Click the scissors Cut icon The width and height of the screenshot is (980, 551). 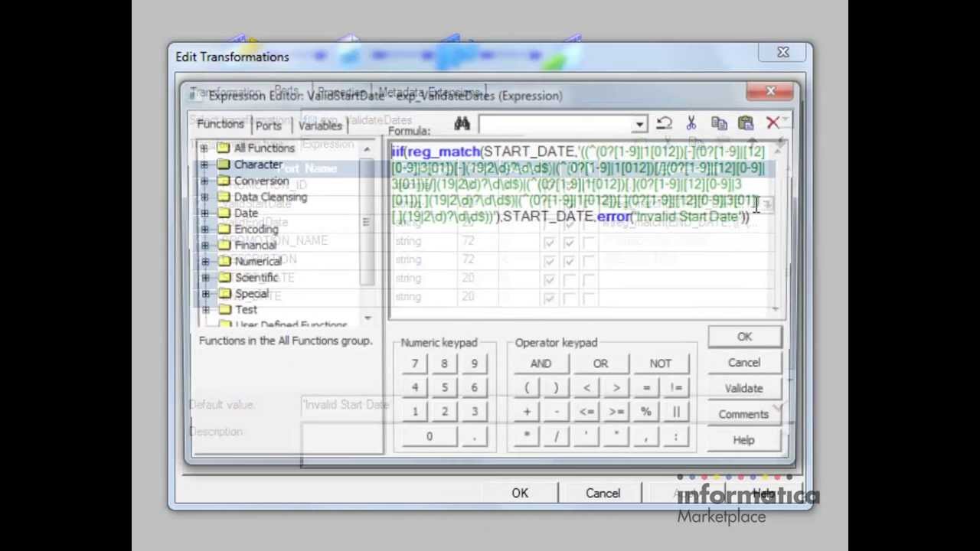click(x=691, y=123)
